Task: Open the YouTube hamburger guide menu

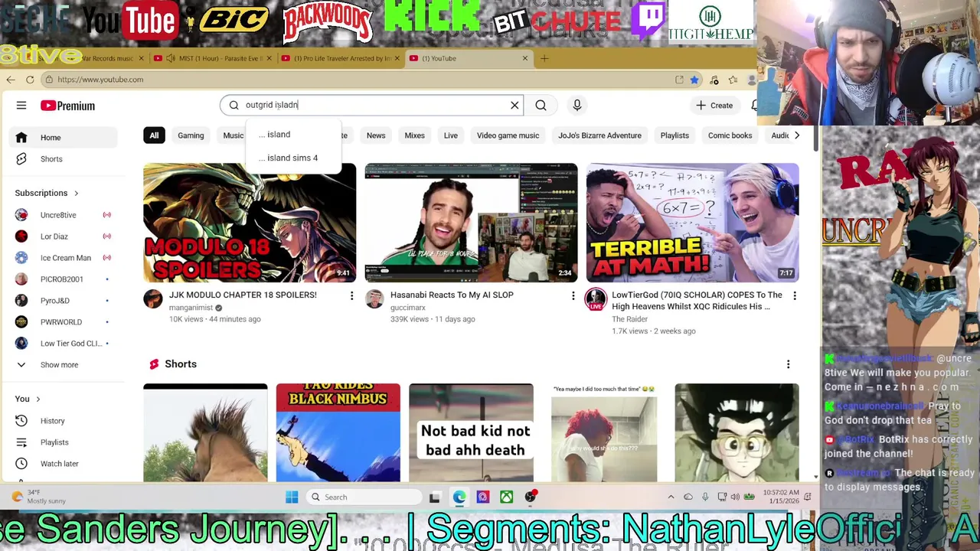Action: (x=21, y=106)
